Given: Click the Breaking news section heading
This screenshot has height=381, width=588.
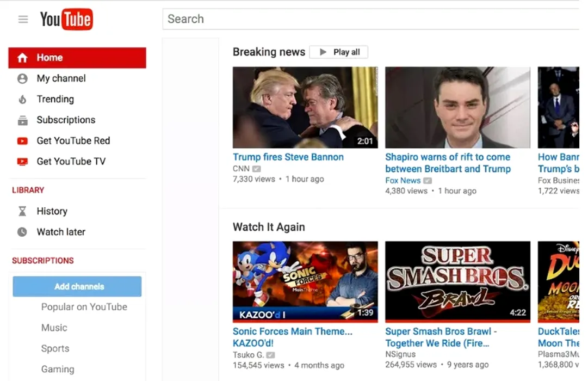Looking at the screenshot, I should [269, 52].
